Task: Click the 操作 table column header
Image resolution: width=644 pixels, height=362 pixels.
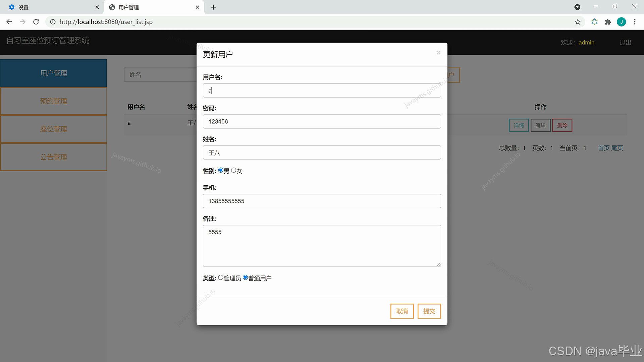Action: click(x=540, y=107)
